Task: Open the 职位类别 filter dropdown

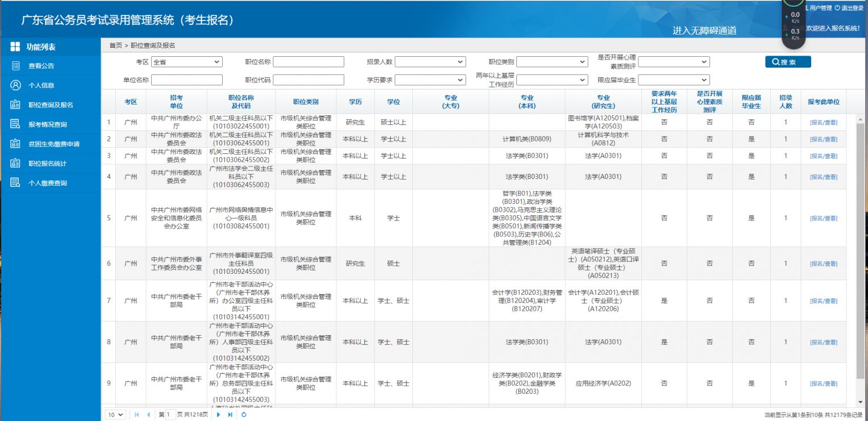Action: 552,62
